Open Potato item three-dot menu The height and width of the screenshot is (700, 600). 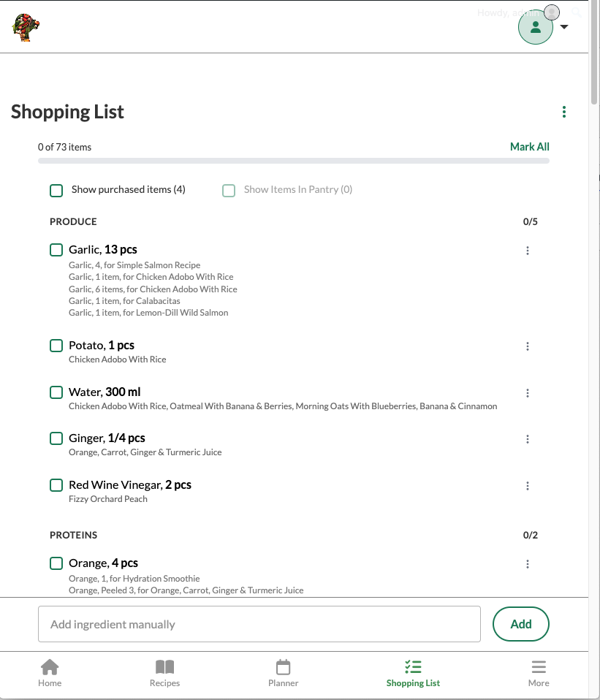(x=527, y=346)
